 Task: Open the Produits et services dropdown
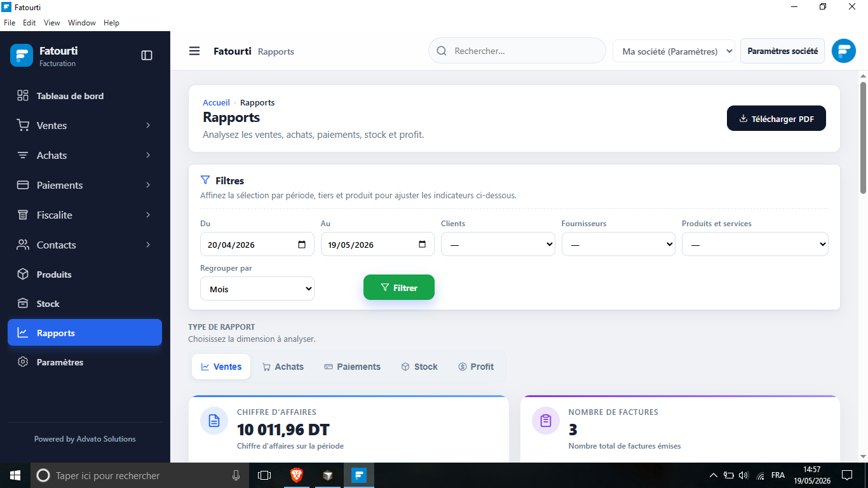[755, 244]
